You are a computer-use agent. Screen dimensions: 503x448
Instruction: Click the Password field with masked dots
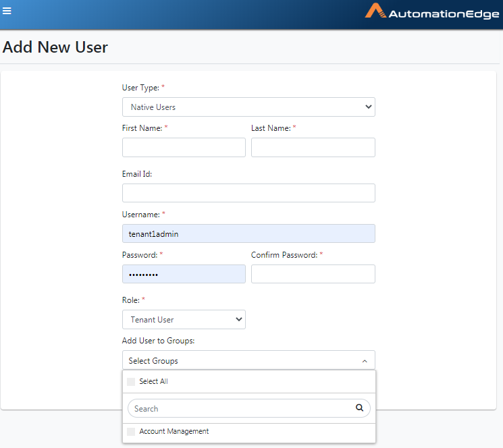[184, 274]
